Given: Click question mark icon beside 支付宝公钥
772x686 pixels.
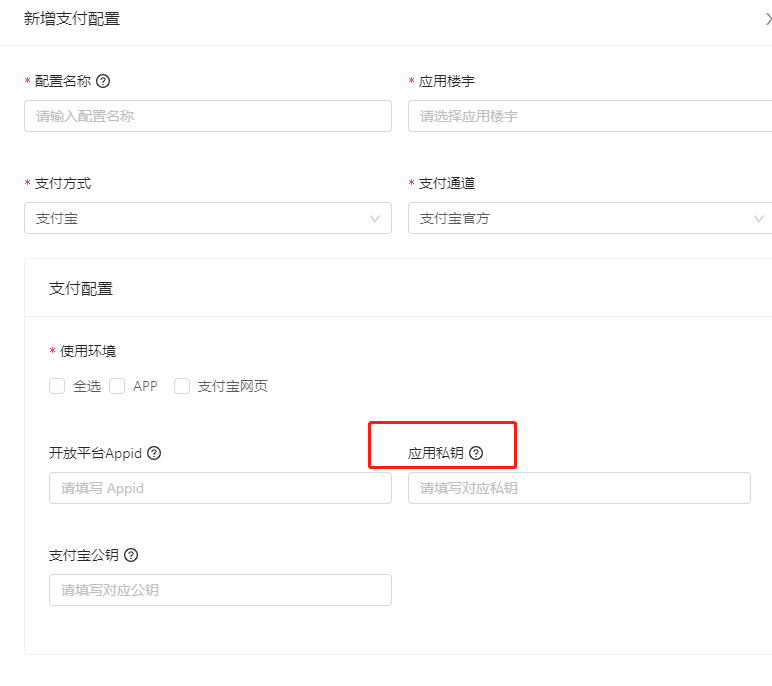Looking at the screenshot, I should click(x=131, y=555).
